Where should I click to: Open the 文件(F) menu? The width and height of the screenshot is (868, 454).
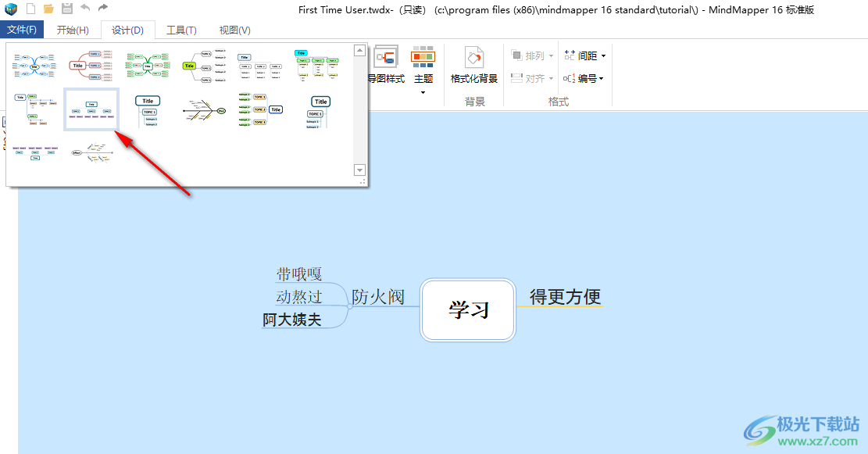tap(22, 30)
